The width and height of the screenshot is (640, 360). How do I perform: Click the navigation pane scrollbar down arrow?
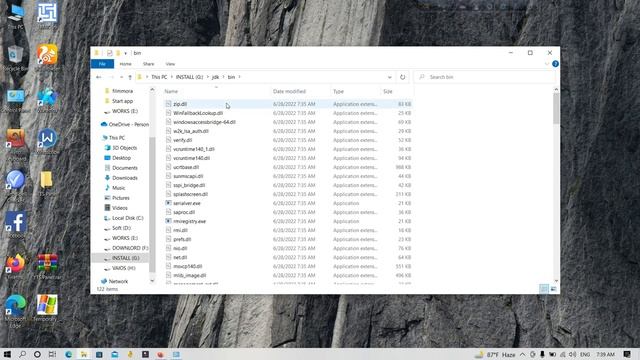152,281
